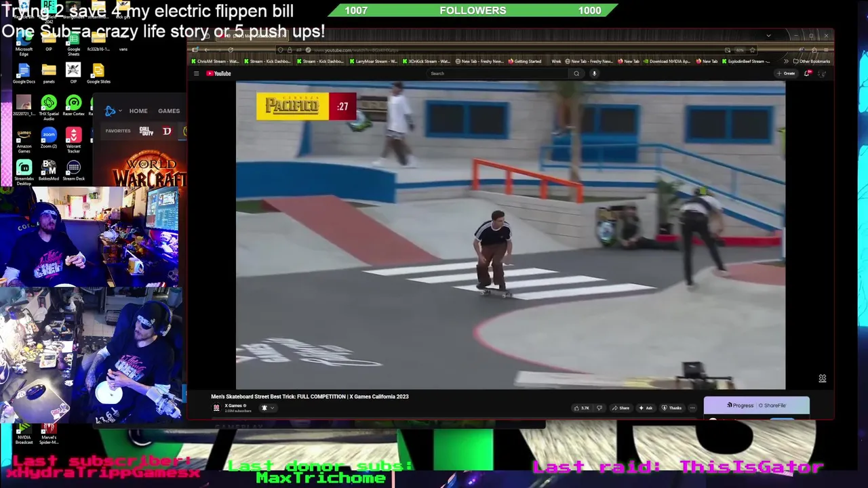Image resolution: width=868 pixels, height=488 pixels.
Task: Click the Ask button under the video
Action: point(646,408)
